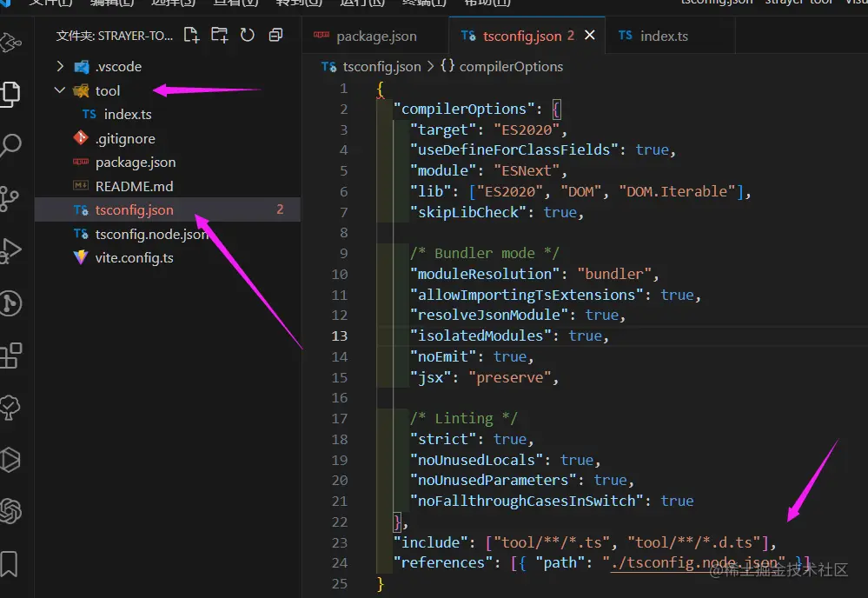Click the "target": "ES2020" line
The image size is (868, 598).
click(488, 130)
